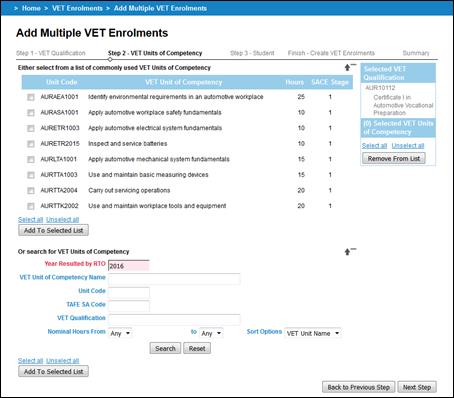This screenshot has height=398, width=454.
Task: Click the Search button
Action: [165, 348]
